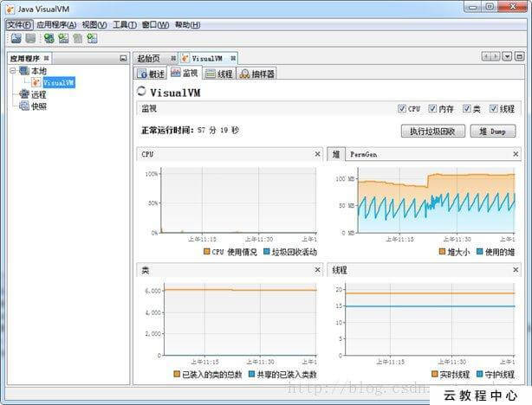Select the PermGen memory tab
Viewport: 532px width, 405px height.
click(363, 155)
